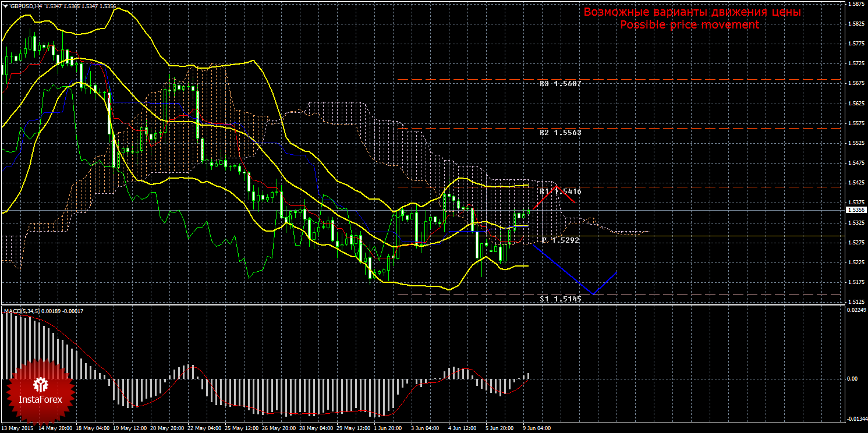Click the current price tag 1.5356 on axis
This screenshot has width=868, height=433.
pos(855,210)
